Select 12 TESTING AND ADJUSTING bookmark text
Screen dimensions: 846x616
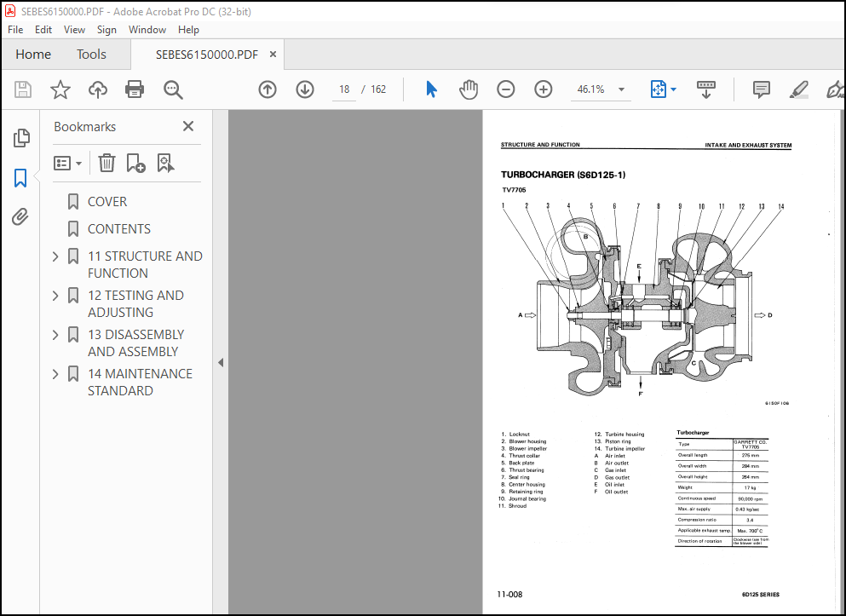tap(135, 303)
